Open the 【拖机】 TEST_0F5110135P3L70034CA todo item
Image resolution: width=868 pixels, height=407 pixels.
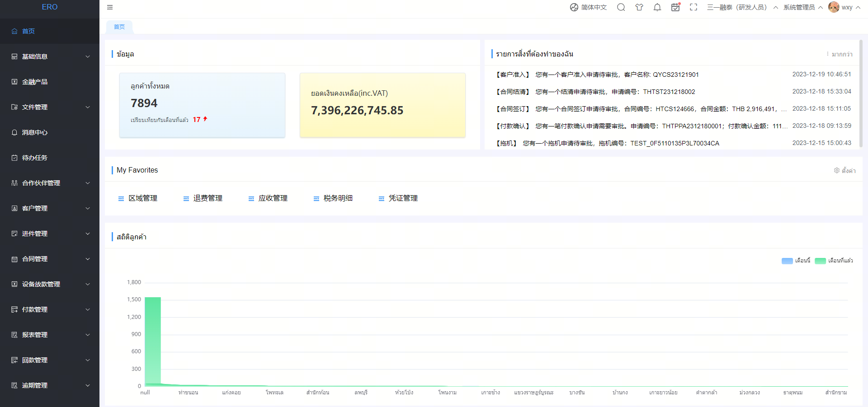pyautogui.click(x=674, y=143)
